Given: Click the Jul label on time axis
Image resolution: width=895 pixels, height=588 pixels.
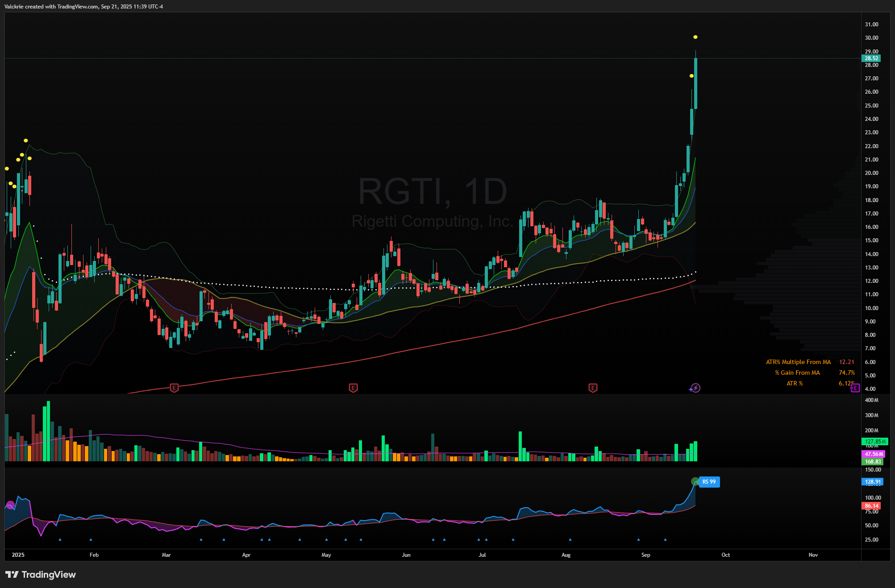Looking at the screenshot, I should (482, 555).
